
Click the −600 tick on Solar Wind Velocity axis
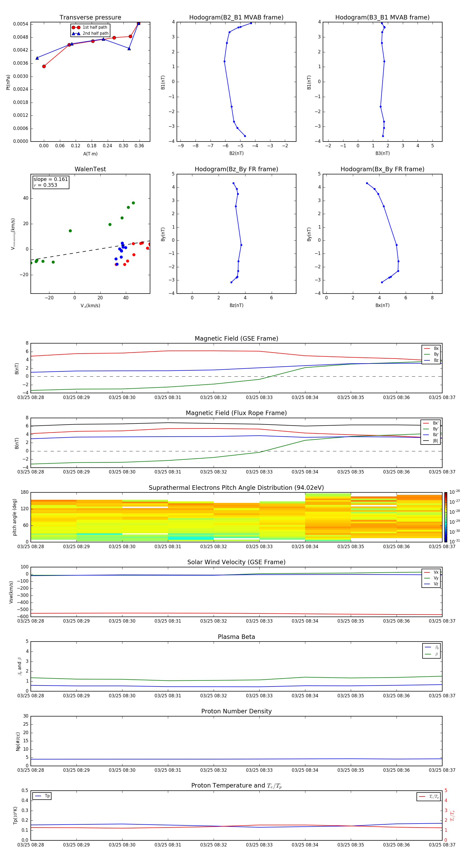point(22,616)
